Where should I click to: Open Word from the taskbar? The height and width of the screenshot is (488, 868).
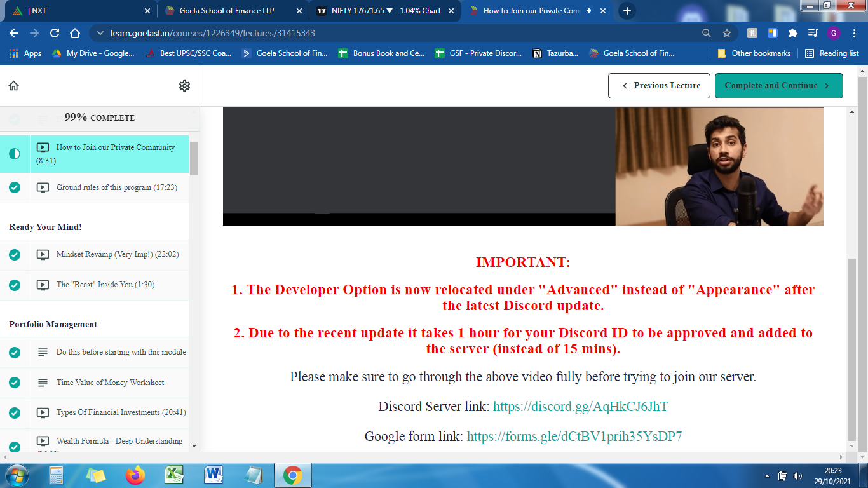[214, 475]
